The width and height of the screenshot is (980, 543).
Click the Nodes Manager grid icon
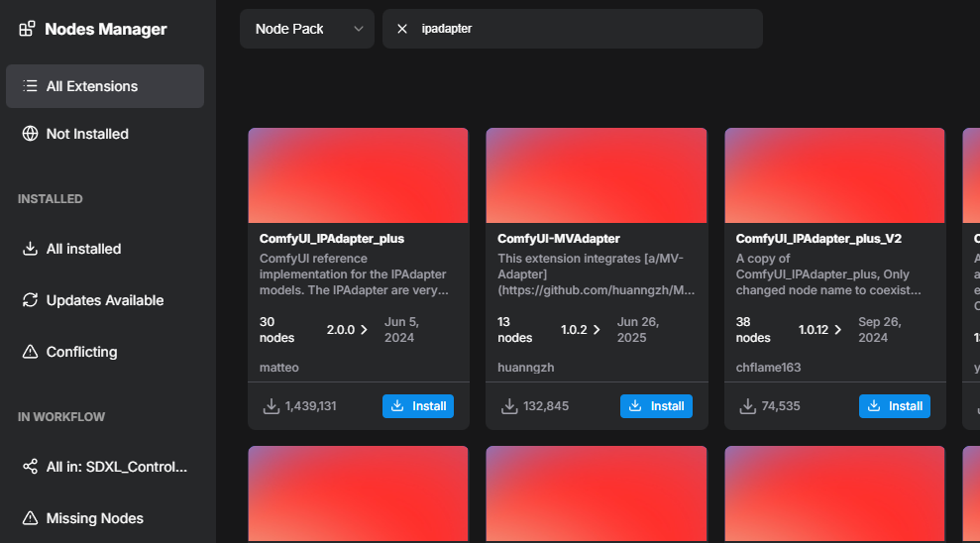point(27,29)
